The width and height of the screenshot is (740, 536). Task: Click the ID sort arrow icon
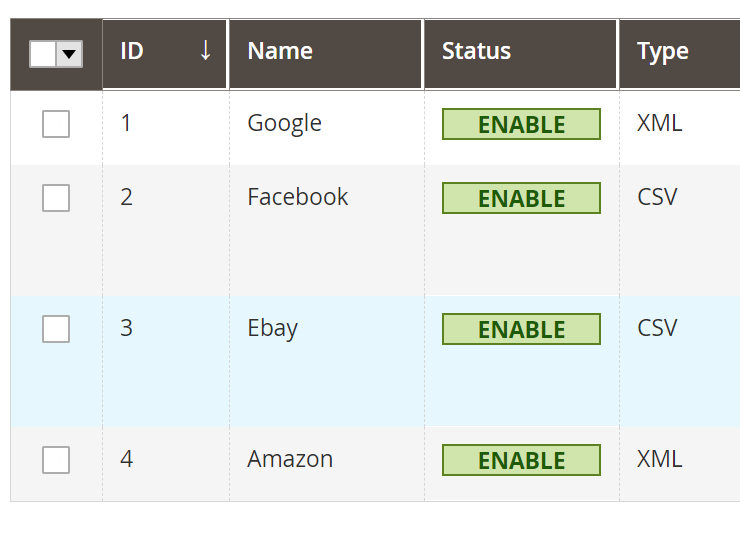pyautogui.click(x=205, y=50)
